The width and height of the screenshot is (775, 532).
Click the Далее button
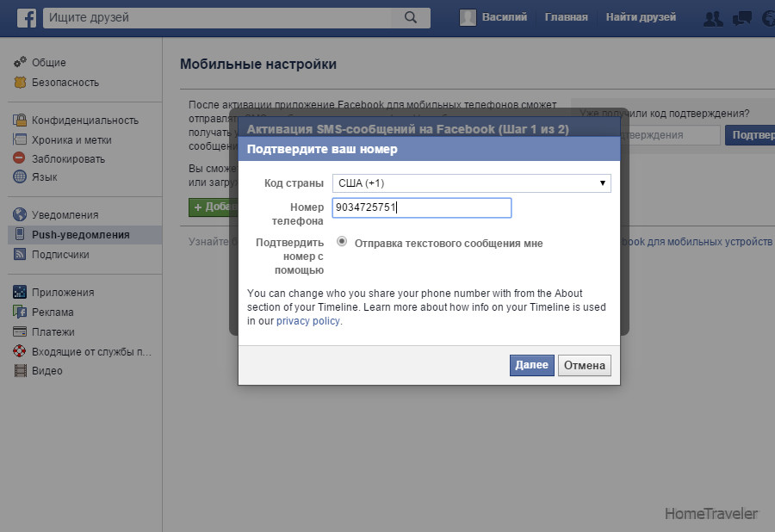point(532,365)
